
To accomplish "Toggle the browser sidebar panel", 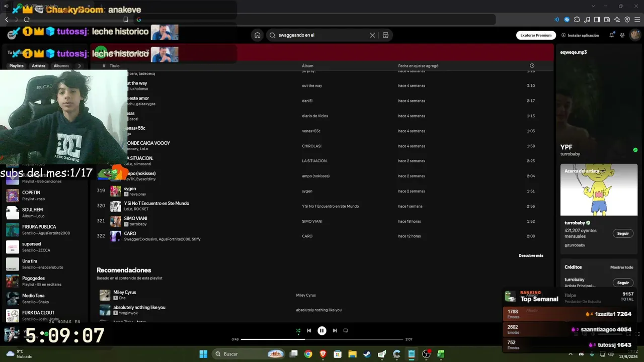I will click(597, 20).
